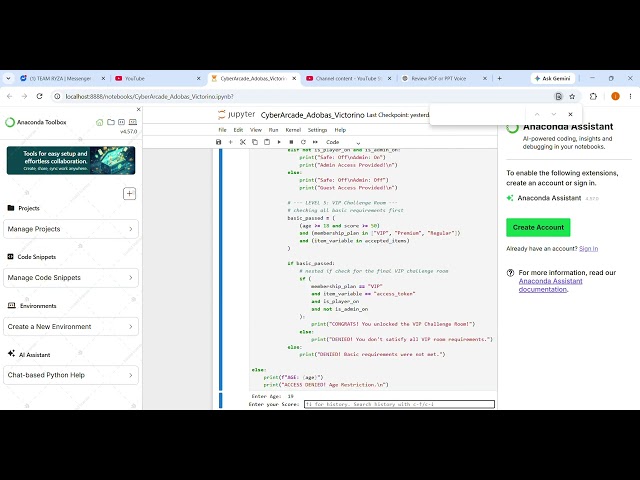640x480 pixels.
Task: Click the Toolbox code snippets icon
Action: 121,122
